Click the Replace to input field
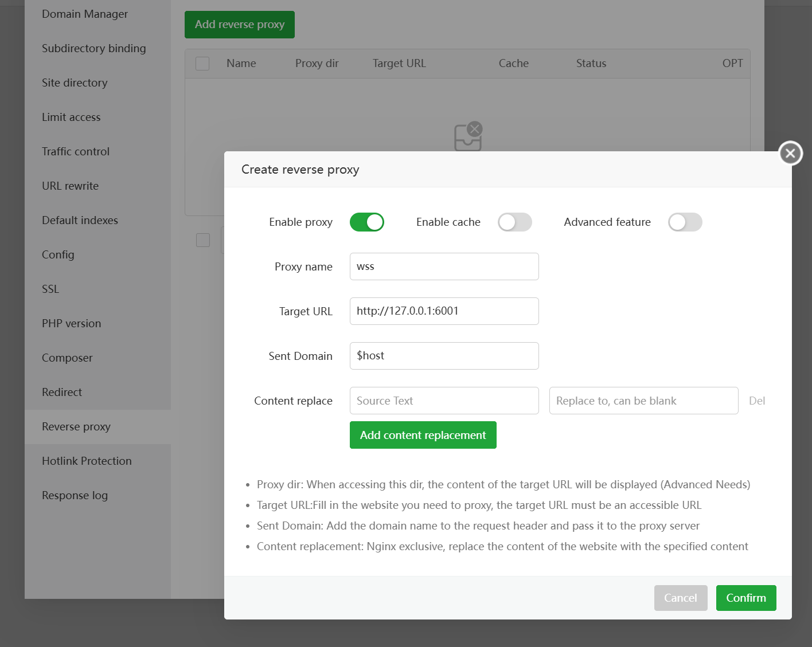This screenshot has width=812, height=647. (644, 401)
